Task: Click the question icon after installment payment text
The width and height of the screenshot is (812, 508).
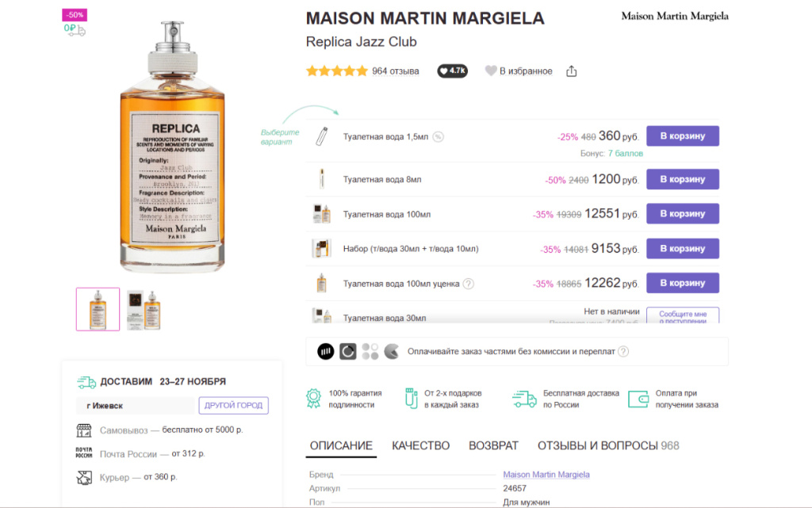Action: coord(623,351)
